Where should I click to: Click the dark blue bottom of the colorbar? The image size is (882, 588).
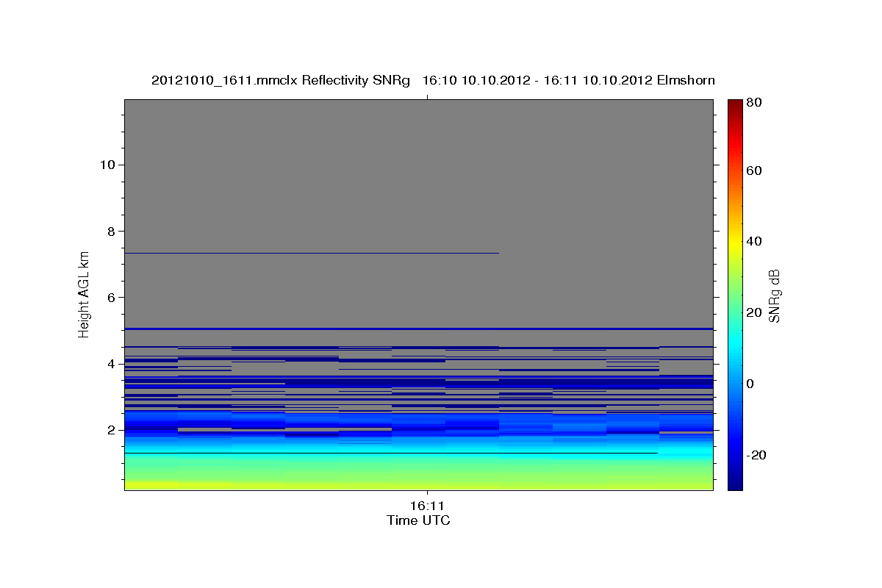click(x=735, y=481)
